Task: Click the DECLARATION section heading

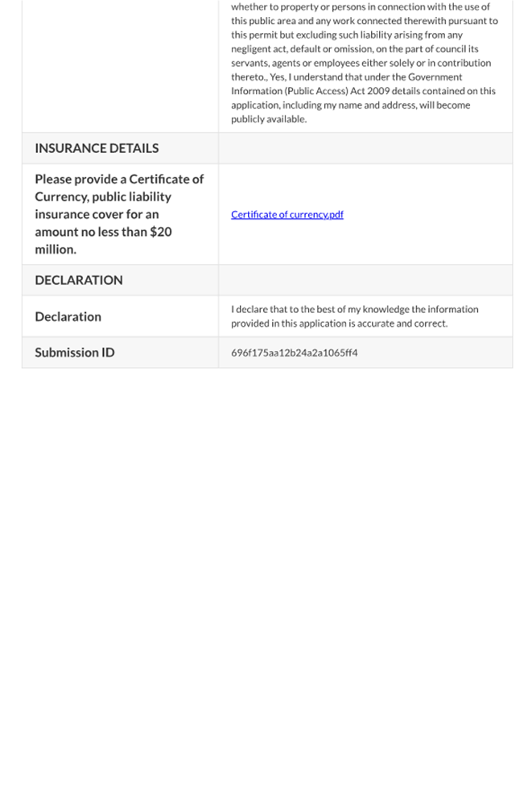Action: [x=79, y=280]
